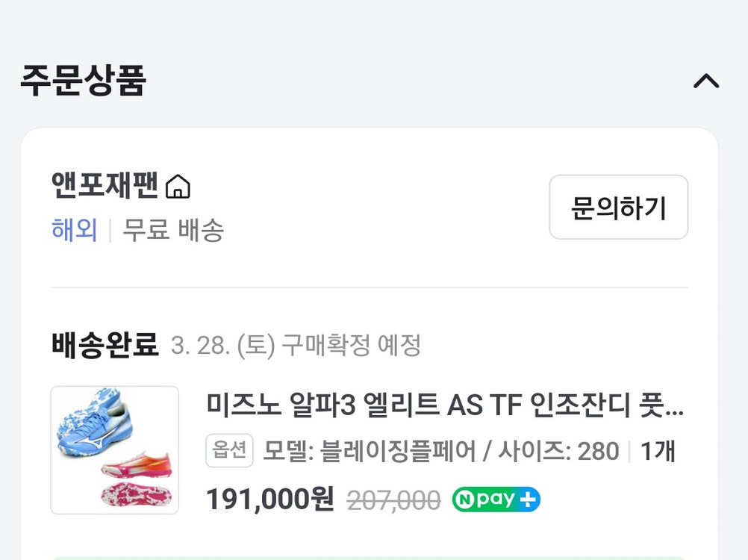Click the green Npay gradient badge
The width and height of the screenshot is (748, 560).
[x=495, y=498]
